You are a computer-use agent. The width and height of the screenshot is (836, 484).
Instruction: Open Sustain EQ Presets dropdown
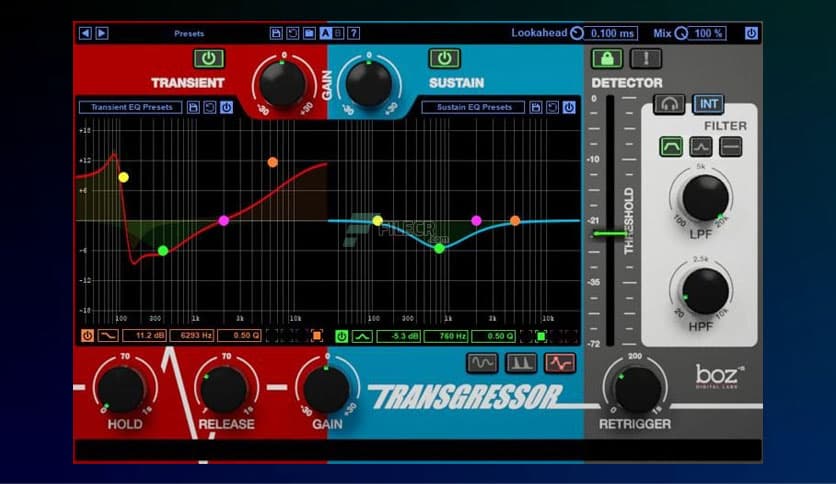coord(473,107)
